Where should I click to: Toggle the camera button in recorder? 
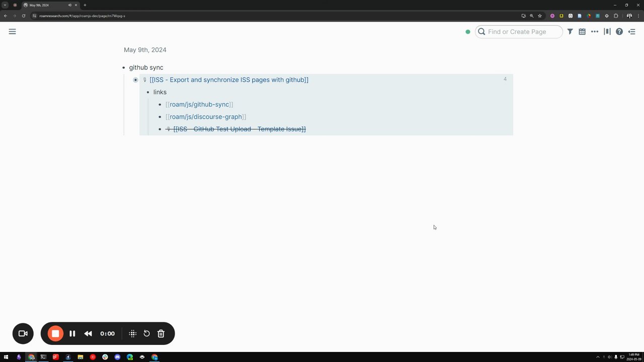point(23,333)
